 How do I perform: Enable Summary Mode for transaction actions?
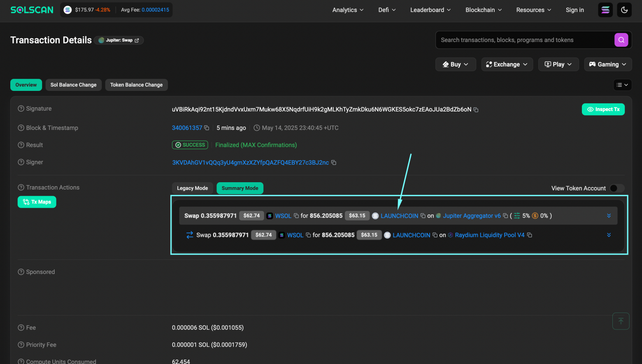tap(240, 188)
